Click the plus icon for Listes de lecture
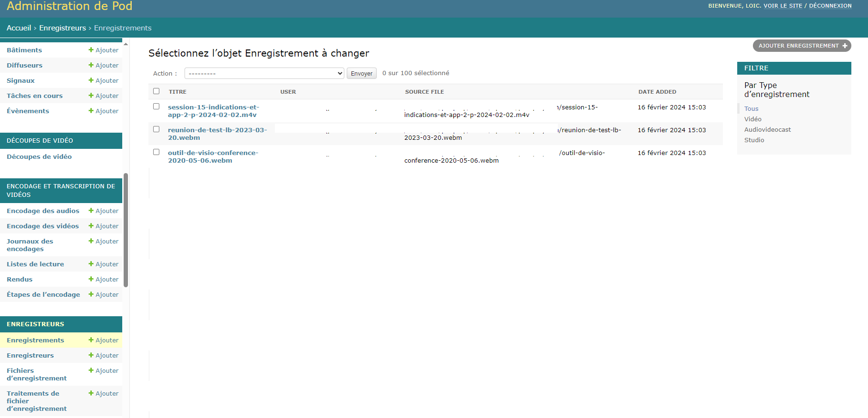Viewport: 868px width, 418px height. coord(91,264)
